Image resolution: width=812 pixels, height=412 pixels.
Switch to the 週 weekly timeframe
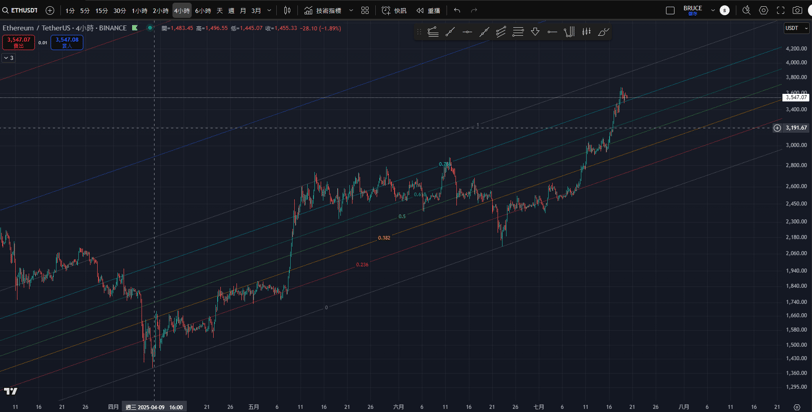coord(231,10)
